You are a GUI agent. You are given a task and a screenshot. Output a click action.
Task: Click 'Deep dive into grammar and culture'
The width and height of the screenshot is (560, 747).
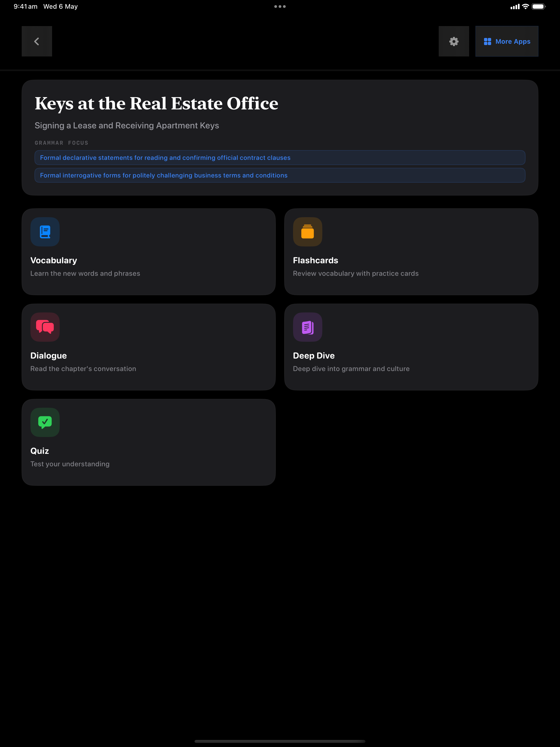point(351,369)
